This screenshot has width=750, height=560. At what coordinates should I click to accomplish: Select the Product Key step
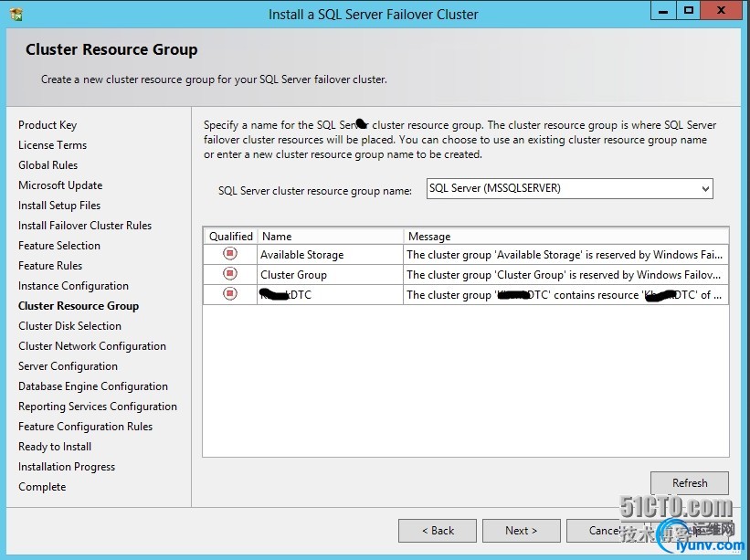pos(48,125)
